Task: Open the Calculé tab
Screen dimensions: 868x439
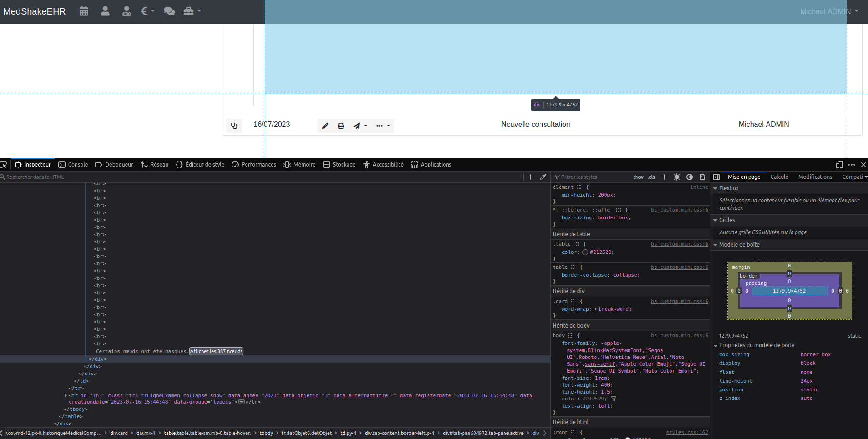Action: click(x=779, y=177)
